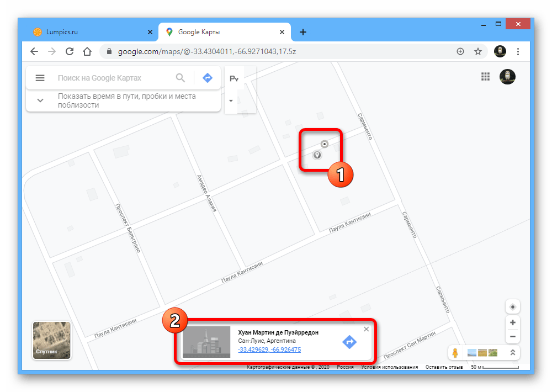This screenshot has height=392, width=552.
Task: Toggle the Спутник satellite layer
Action: pos(51,340)
